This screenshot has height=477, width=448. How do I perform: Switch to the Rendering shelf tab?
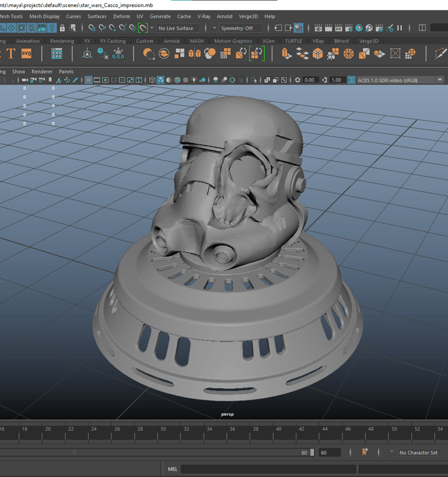click(62, 41)
